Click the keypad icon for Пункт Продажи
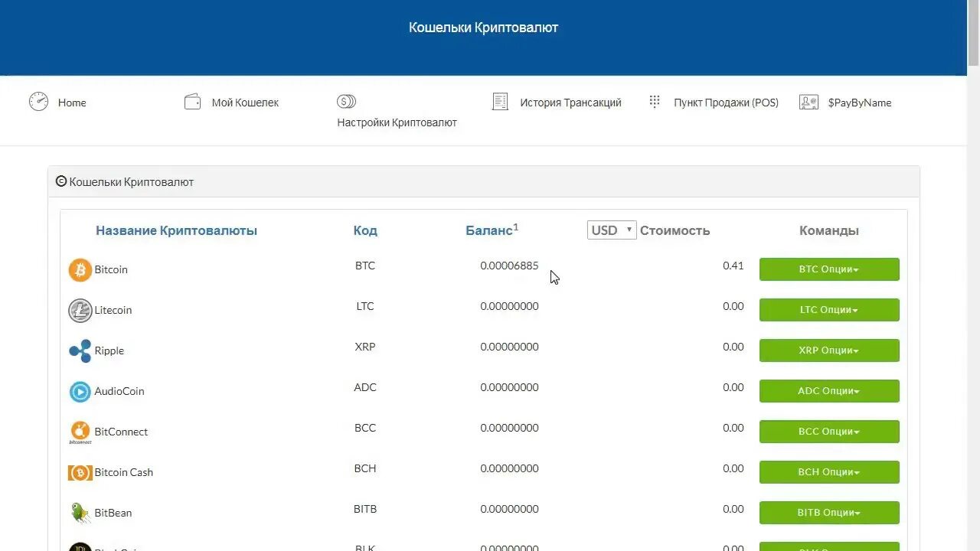 pyautogui.click(x=654, y=101)
